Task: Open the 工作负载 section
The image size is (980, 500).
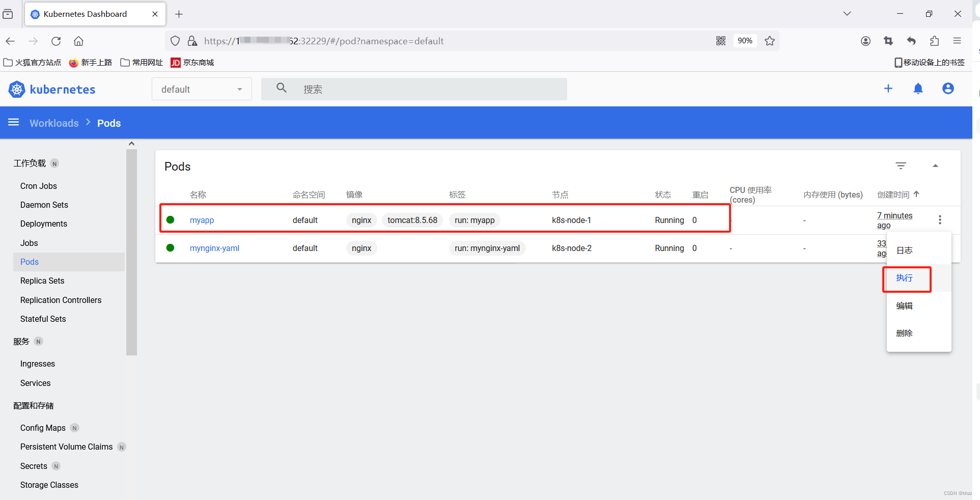Action: tap(30, 163)
